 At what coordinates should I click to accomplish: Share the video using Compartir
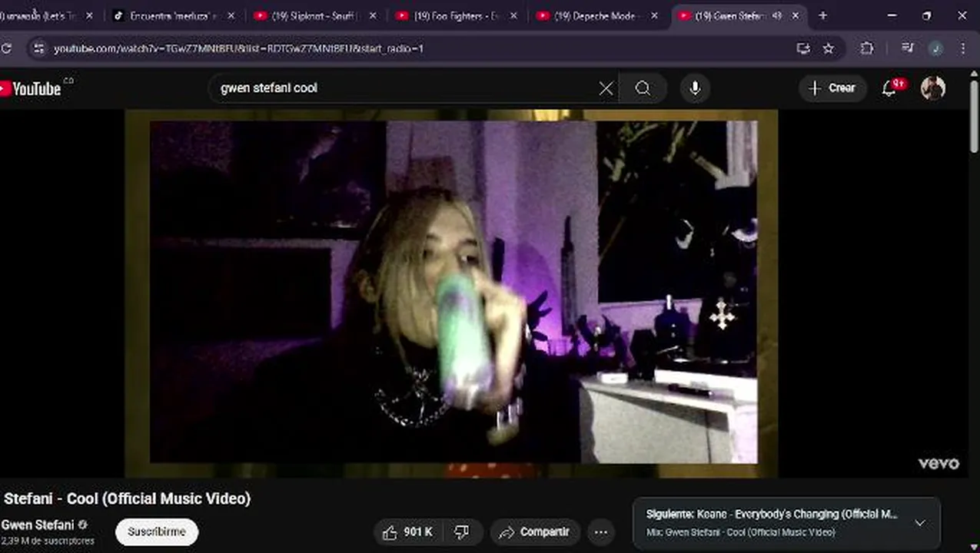[x=535, y=531]
